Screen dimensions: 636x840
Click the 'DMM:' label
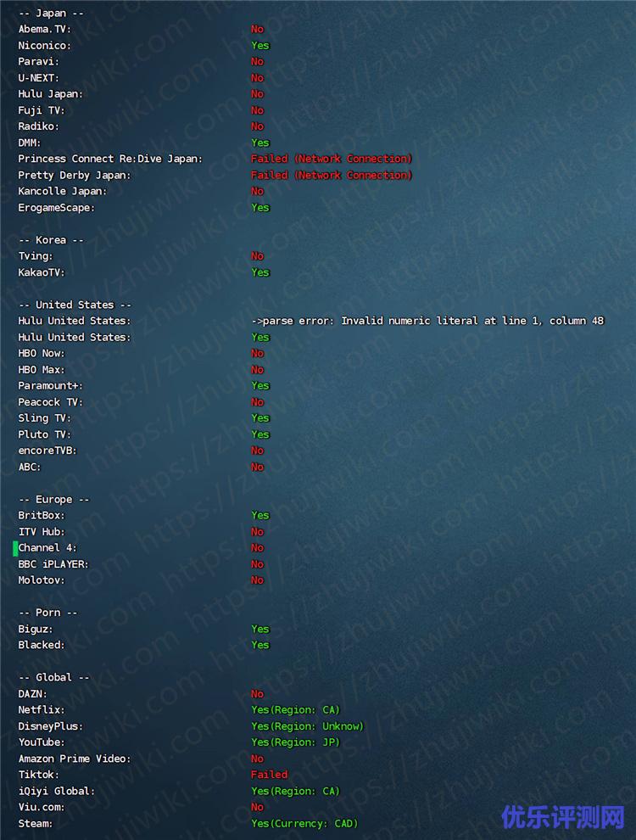click(x=30, y=143)
